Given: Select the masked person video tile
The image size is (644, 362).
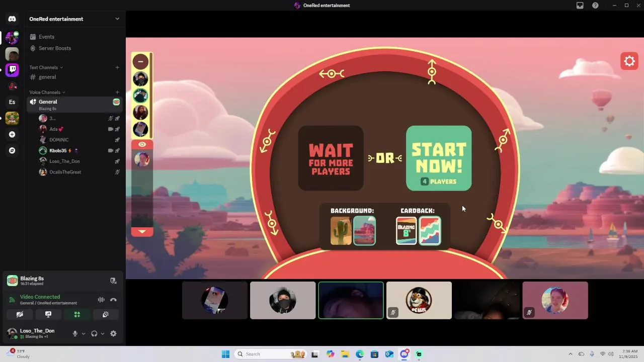Looking at the screenshot, I should coord(283,300).
